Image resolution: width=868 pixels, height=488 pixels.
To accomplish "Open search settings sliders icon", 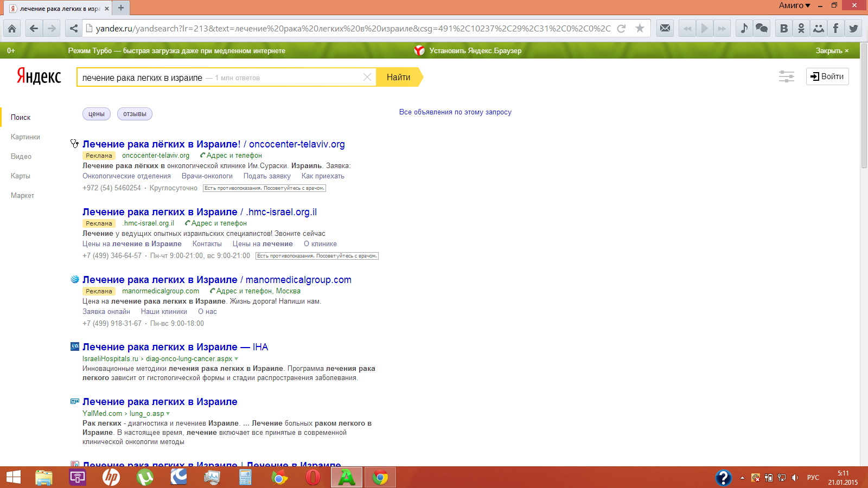I will 786,76.
